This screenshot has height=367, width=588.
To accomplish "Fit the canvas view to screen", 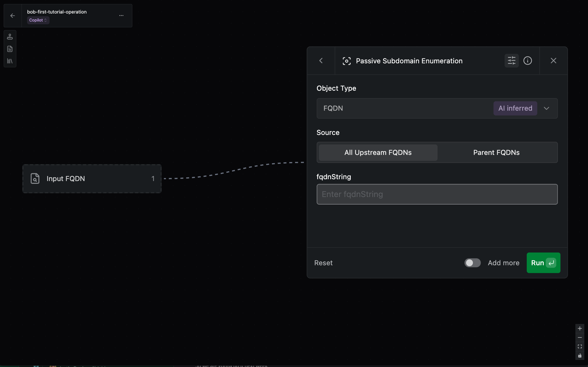I will (580, 346).
